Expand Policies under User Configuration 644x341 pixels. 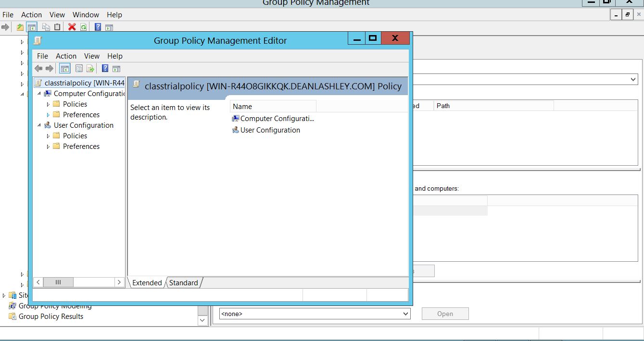click(48, 136)
